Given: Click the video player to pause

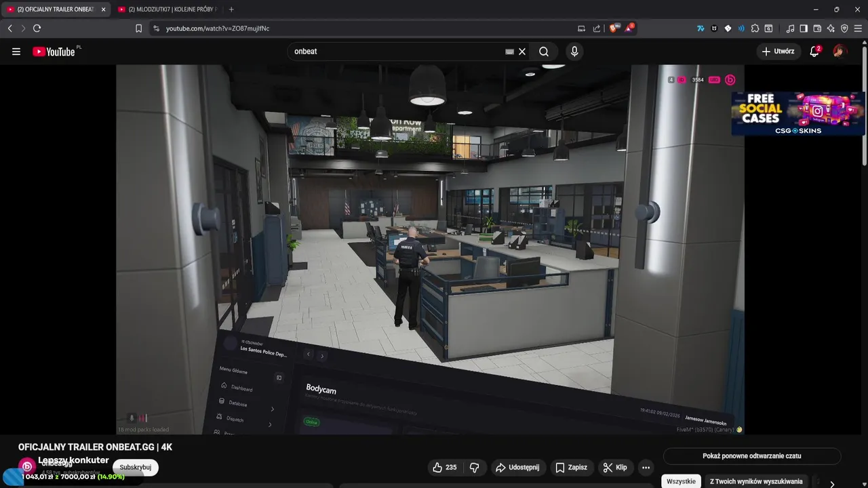Looking at the screenshot, I should point(430,249).
